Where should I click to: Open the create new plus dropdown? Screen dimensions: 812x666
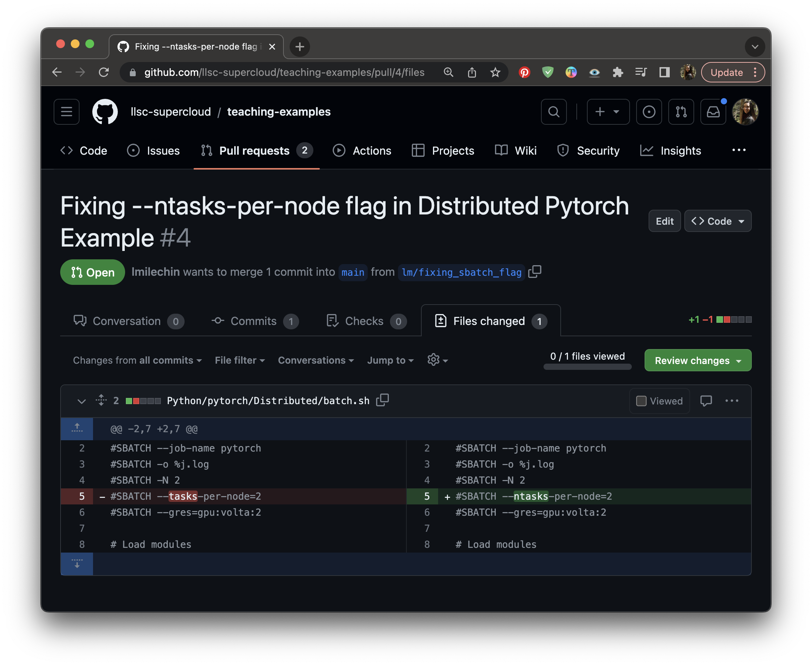pos(608,112)
